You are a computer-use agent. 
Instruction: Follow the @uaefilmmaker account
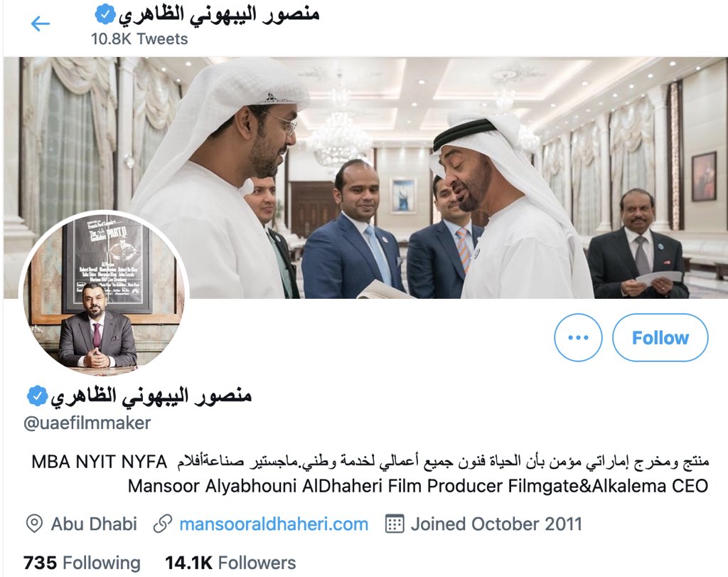(660, 337)
